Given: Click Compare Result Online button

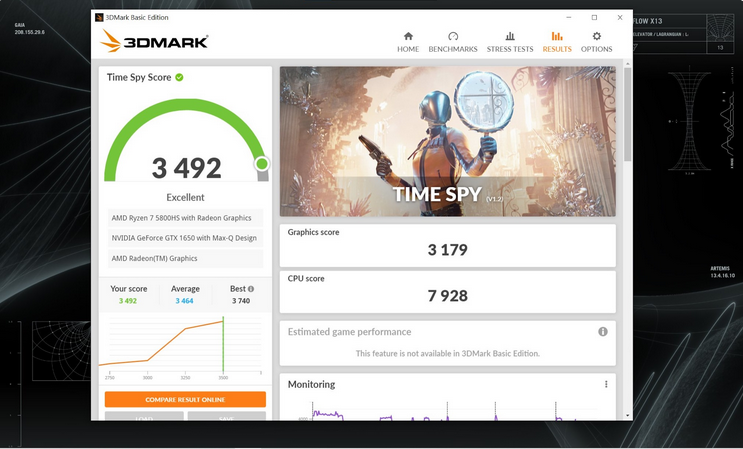Looking at the screenshot, I should [185, 399].
